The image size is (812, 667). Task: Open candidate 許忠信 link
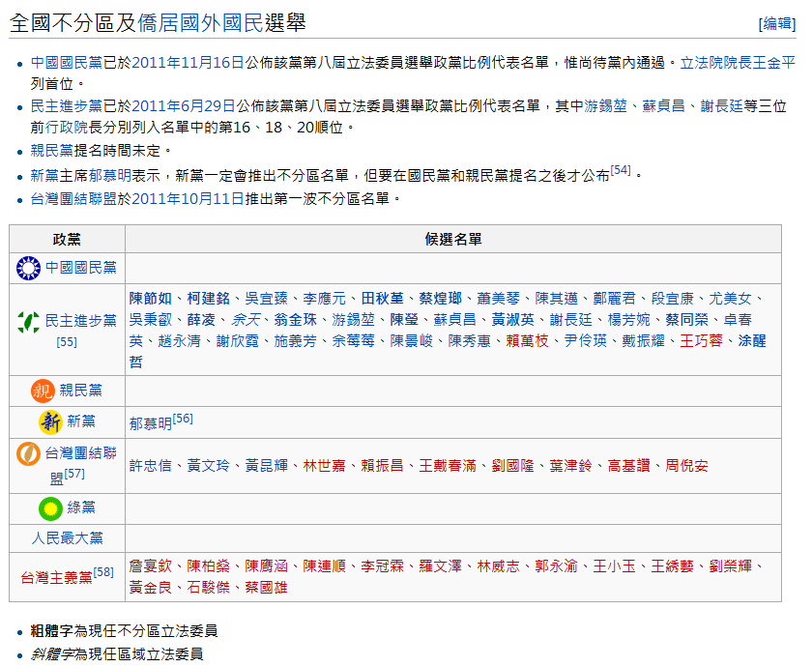coord(151,466)
